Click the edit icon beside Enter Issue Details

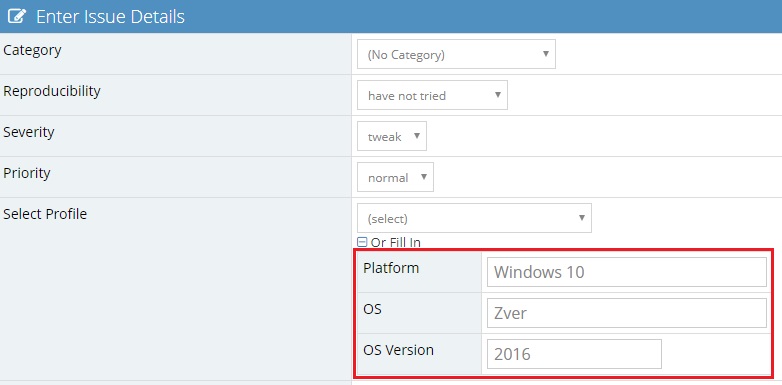click(x=16, y=16)
